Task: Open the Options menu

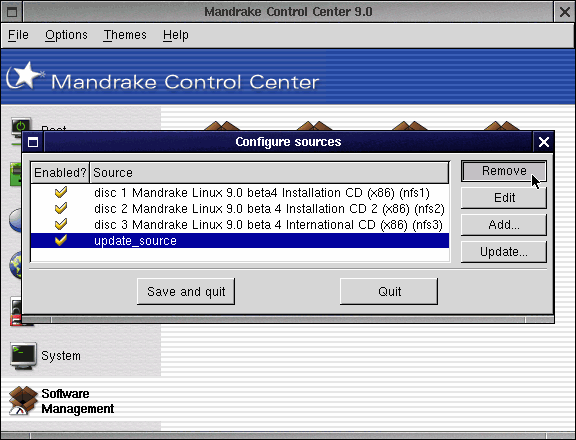Action: click(66, 35)
